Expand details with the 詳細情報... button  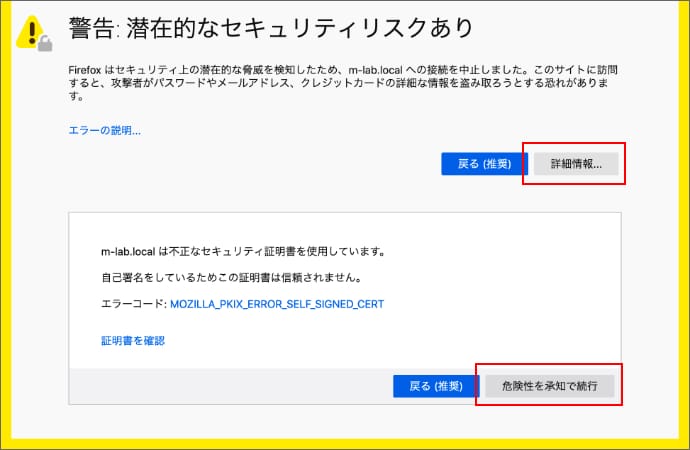click(x=575, y=164)
